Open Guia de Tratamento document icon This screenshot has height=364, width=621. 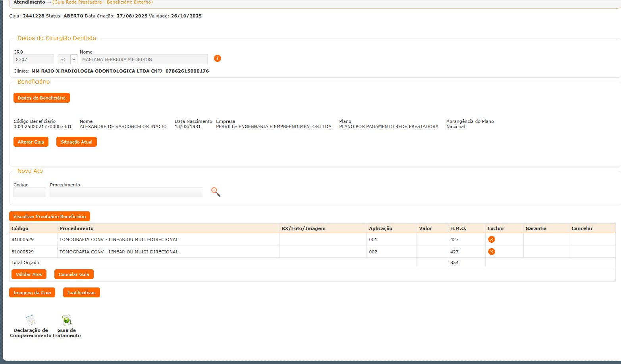coord(66,320)
